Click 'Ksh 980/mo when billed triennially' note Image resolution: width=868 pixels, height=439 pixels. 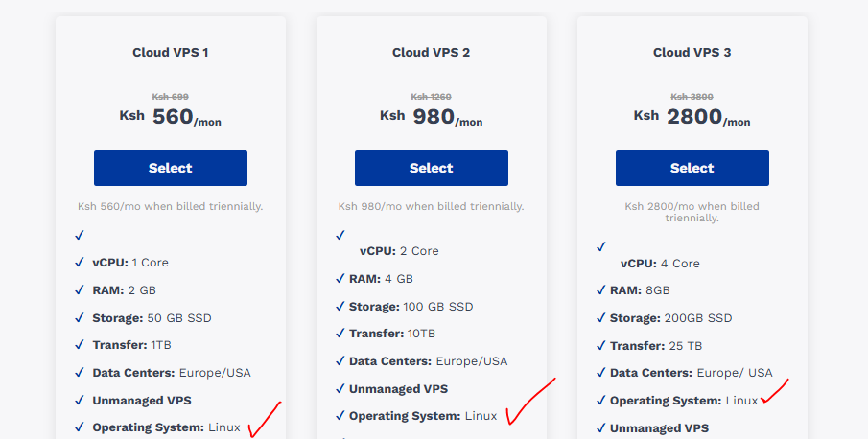point(432,206)
